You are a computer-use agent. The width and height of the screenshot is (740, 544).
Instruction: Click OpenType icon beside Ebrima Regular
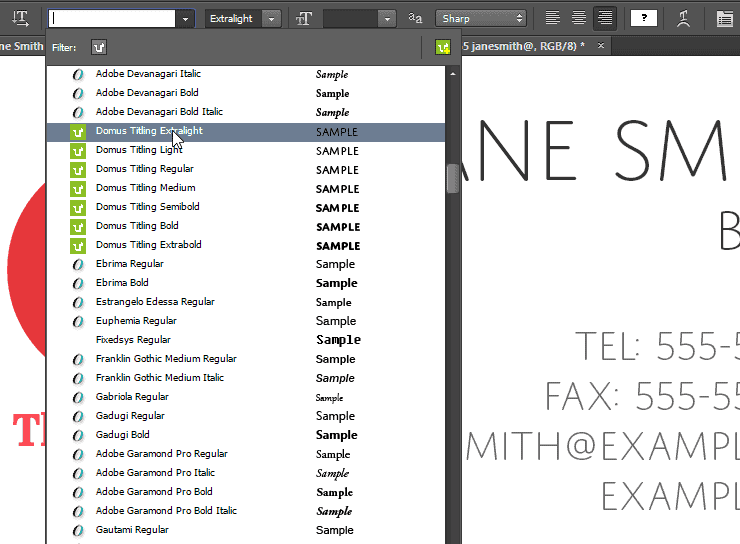tap(78, 265)
